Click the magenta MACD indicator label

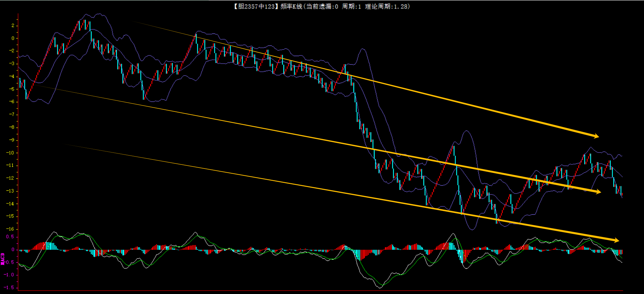coord(3,259)
